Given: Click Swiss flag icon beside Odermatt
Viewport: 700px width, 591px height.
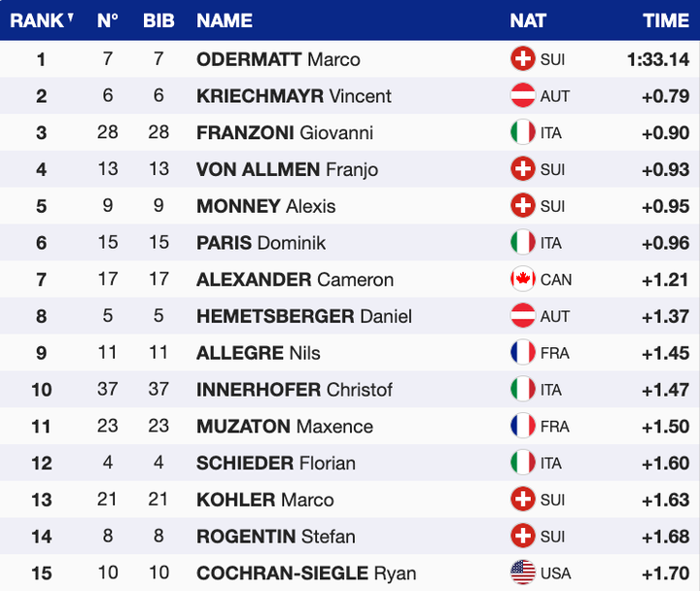Looking at the screenshot, I should pos(523,59).
